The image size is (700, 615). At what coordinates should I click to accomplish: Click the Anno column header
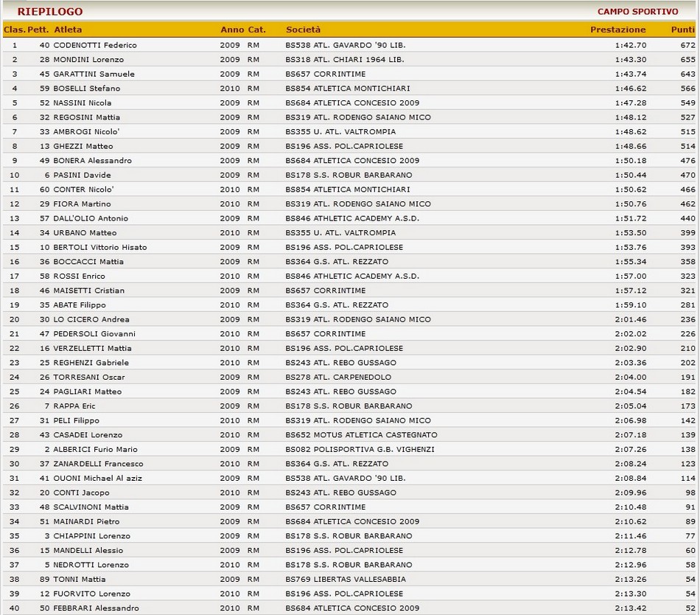coord(232,29)
